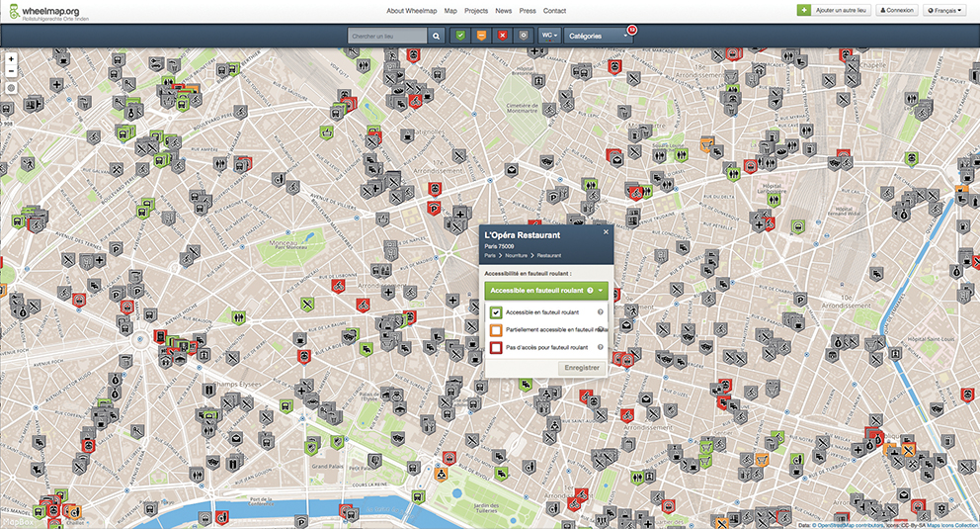The image size is (980, 529).
Task: Open the About Wheelmap menu item
Action: [x=411, y=11]
